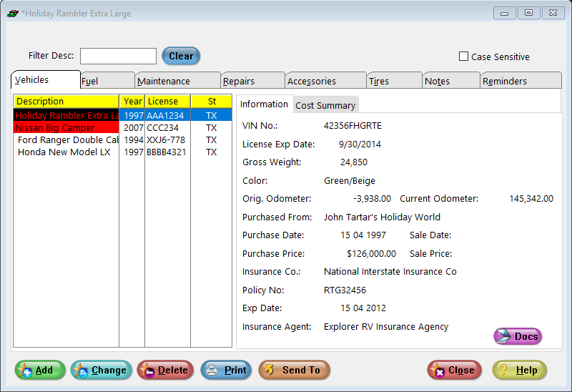This screenshot has width=572, height=392.
Task: Select the Honda New Model LX row
Action: tap(122, 152)
